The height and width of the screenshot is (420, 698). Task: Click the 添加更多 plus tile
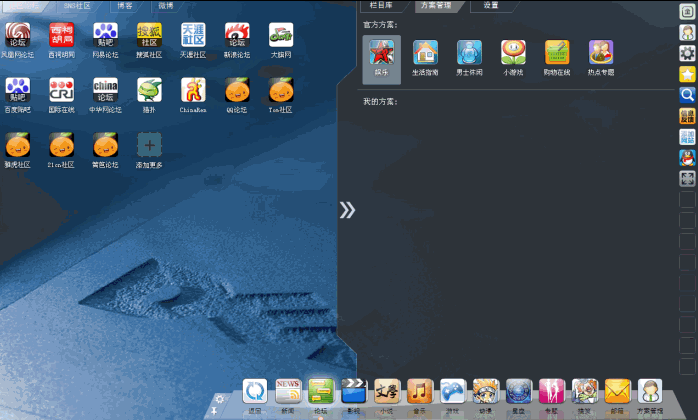(149, 144)
